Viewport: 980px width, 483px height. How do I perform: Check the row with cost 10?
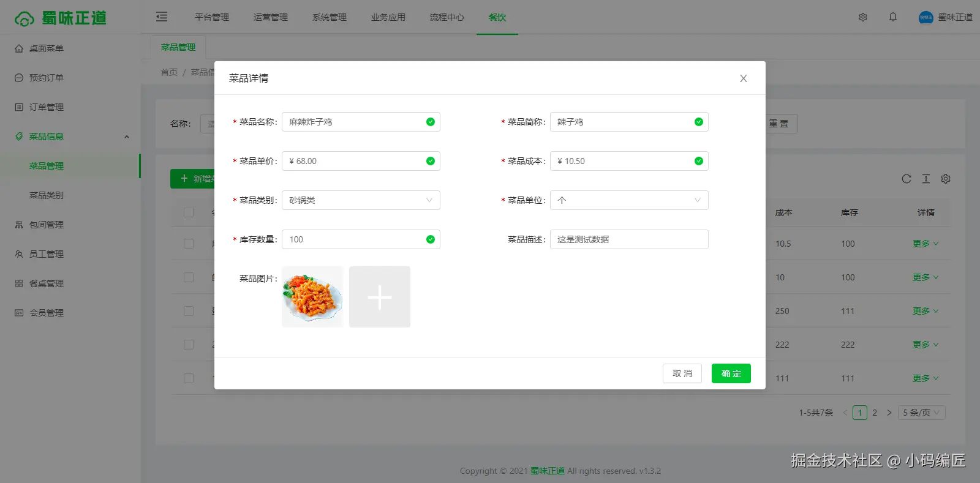pyautogui.click(x=189, y=277)
